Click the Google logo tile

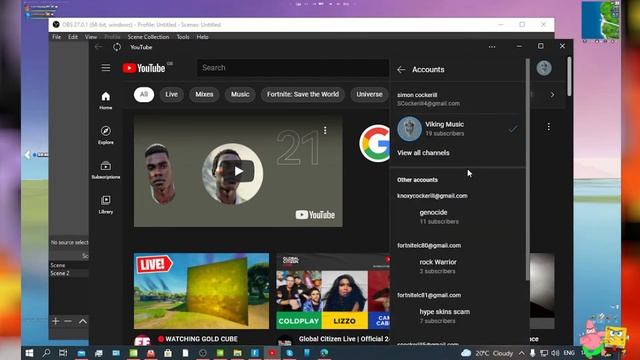pyautogui.click(x=375, y=143)
